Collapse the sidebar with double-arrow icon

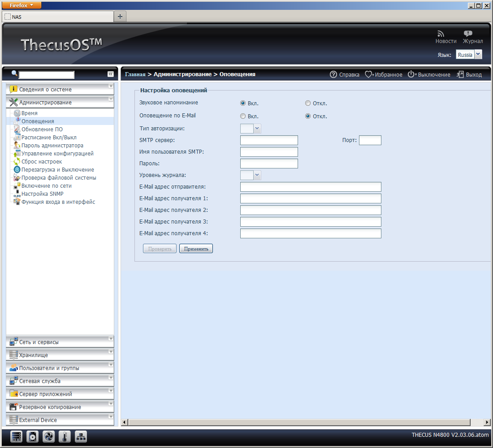(110, 74)
